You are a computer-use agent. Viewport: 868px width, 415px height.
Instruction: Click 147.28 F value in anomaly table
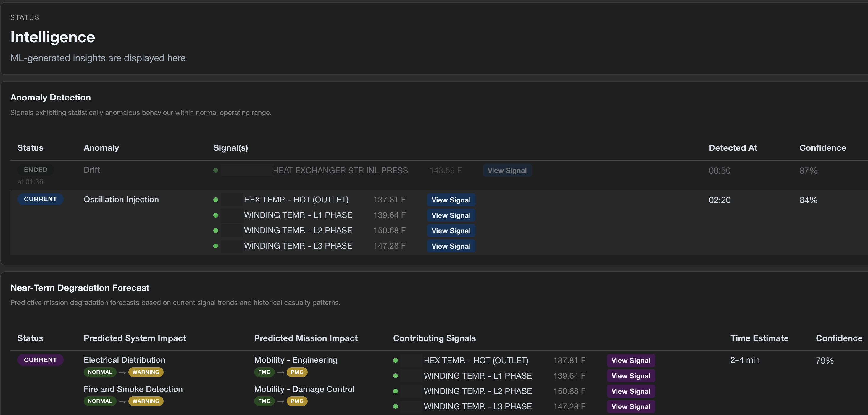pos(389,246)
